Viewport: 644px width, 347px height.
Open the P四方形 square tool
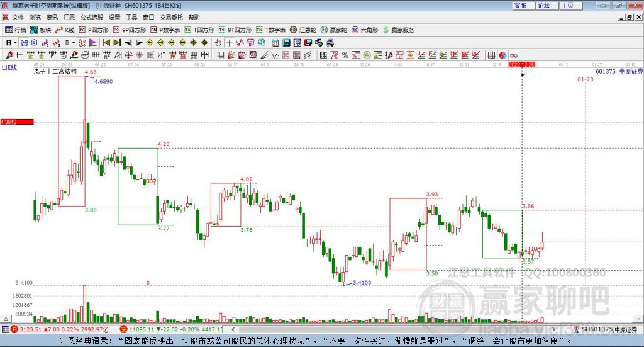click(x=94, y=30)
